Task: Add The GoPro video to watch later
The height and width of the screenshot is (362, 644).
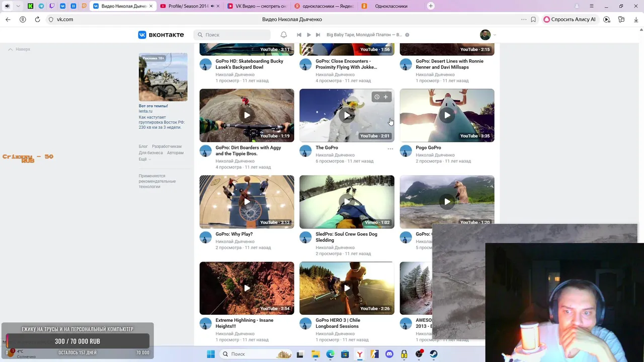Action: pos(377,97)
